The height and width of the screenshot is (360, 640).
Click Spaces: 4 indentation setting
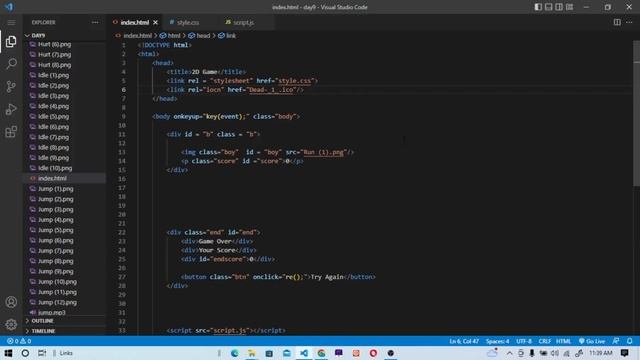497,341
